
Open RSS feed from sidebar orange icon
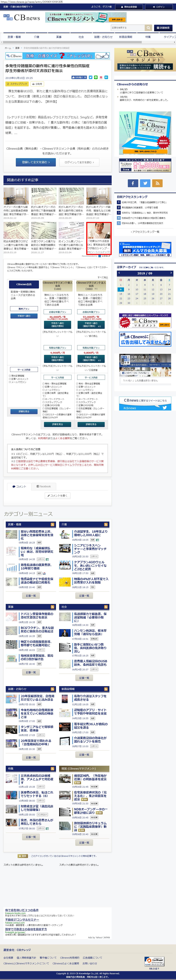pos(157,183)
